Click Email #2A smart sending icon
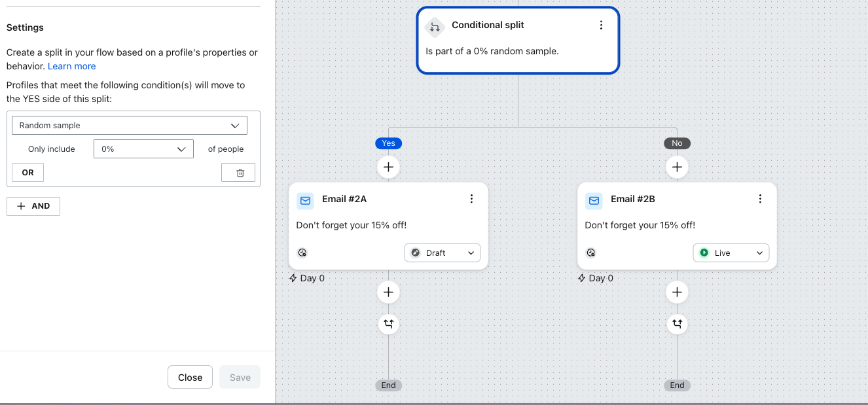 click(302, 253)
